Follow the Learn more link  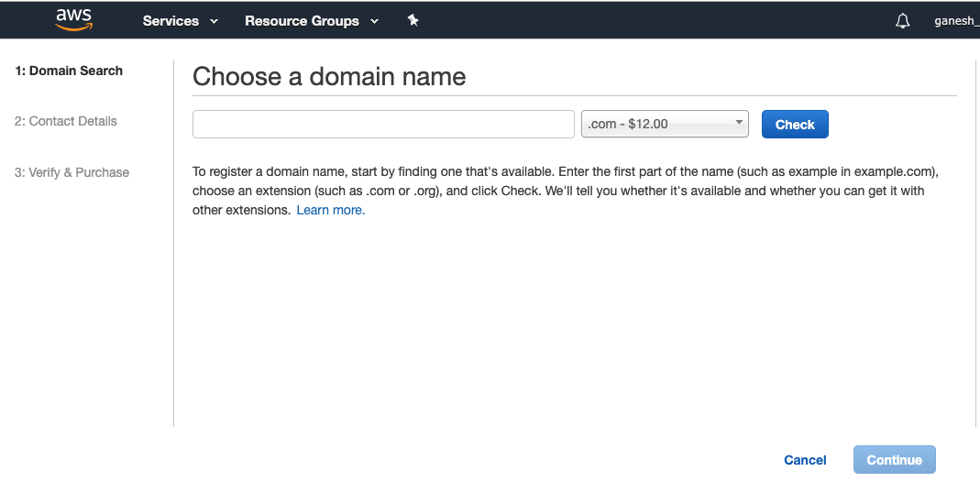(330, 210)
